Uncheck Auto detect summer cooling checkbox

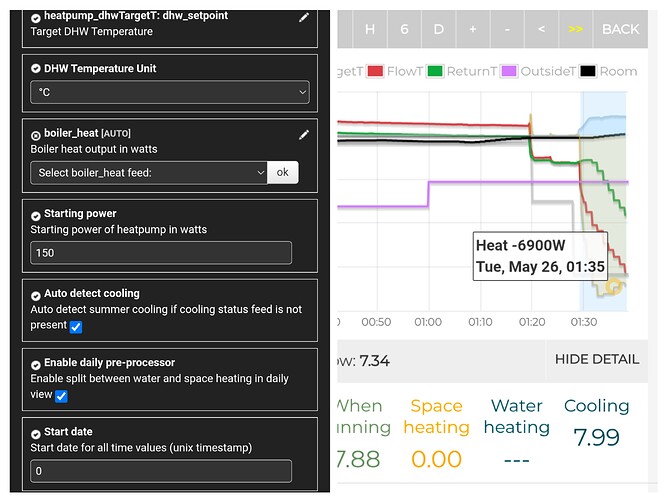click(x=76, y=327)
